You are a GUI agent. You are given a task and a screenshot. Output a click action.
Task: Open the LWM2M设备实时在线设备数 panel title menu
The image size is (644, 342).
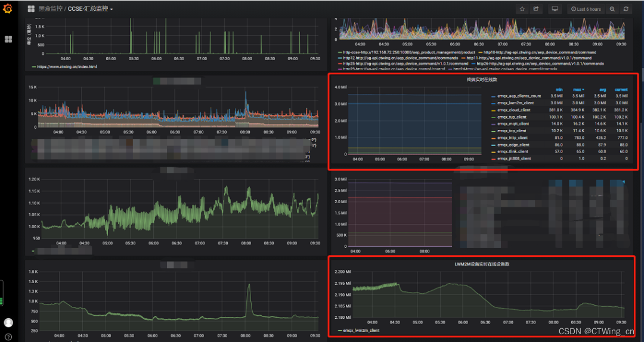[x=481, y=265]
